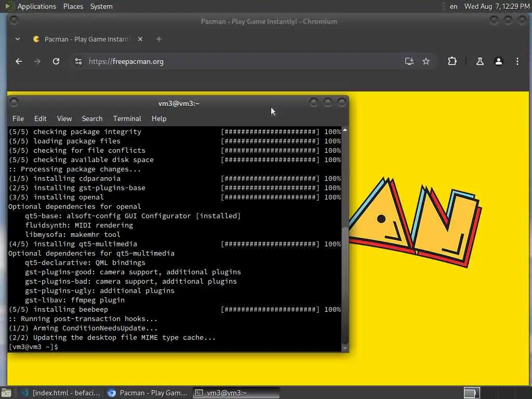Click the terminal window menu button at title left

(14, 102)
